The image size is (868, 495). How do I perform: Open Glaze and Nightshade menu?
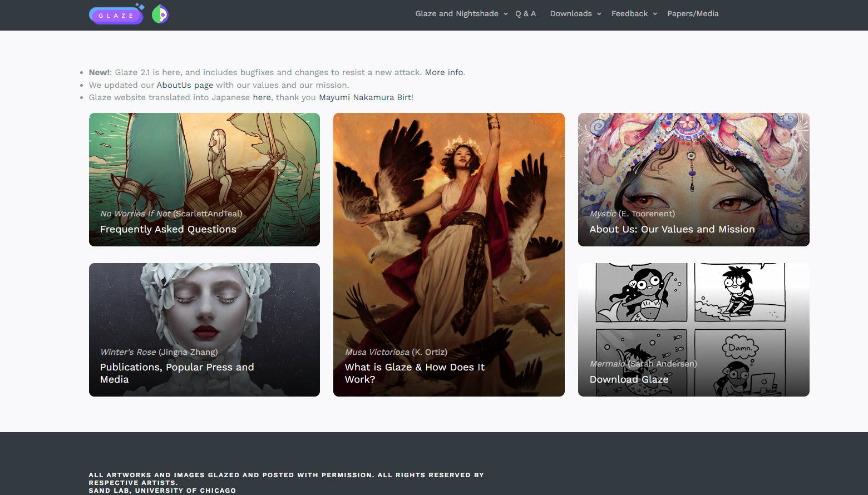(457, 13)
